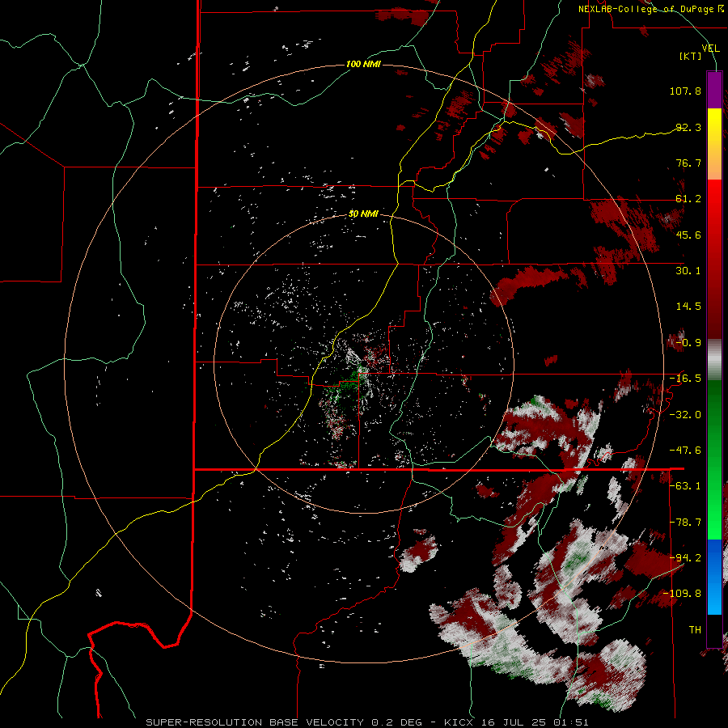The width and height of the screenshot is (728, 728).
Task: Click the 45.6 legend value
Action: coord(688,235)
